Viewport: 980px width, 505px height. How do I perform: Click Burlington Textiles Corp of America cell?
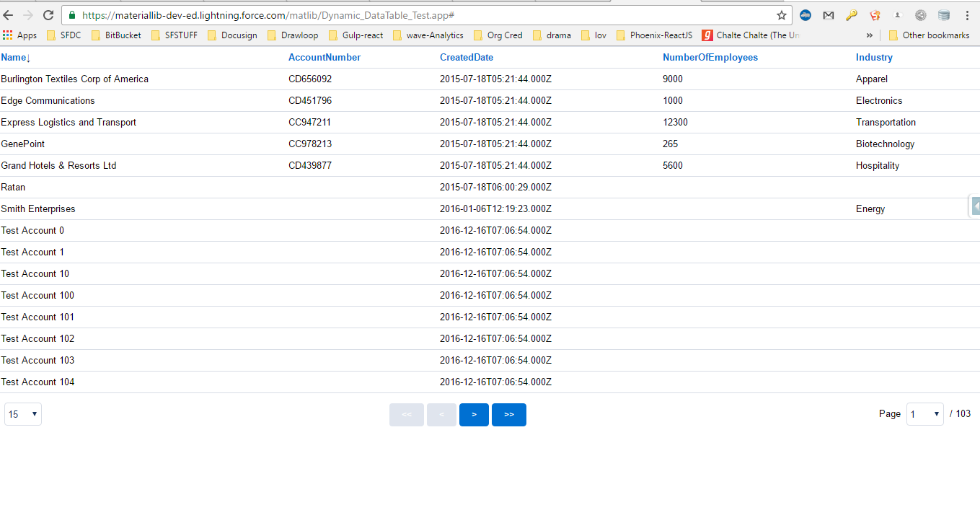[74, 79]
